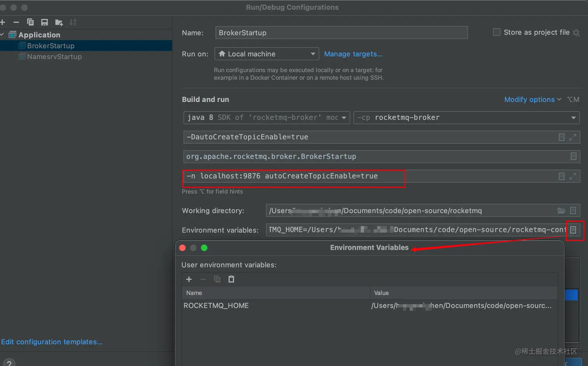
Task: Open the Manage targets link
Action: coord(353,54)
